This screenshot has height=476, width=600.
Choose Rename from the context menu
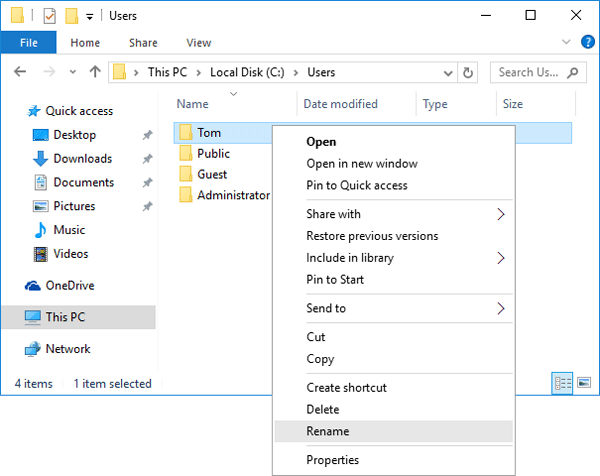point(328,431)
